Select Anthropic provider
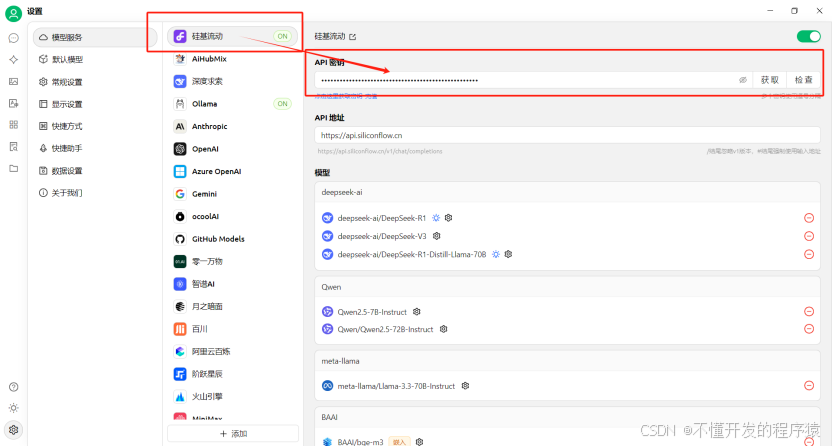 232,126
